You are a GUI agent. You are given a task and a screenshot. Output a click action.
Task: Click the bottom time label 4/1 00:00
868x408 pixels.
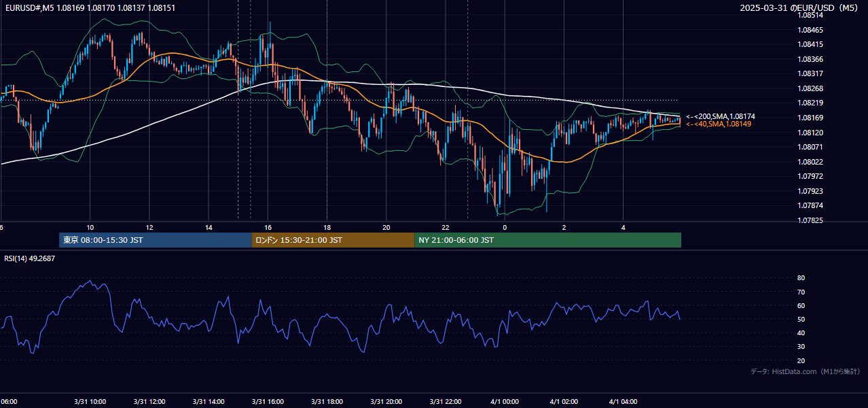coord(505,402)
